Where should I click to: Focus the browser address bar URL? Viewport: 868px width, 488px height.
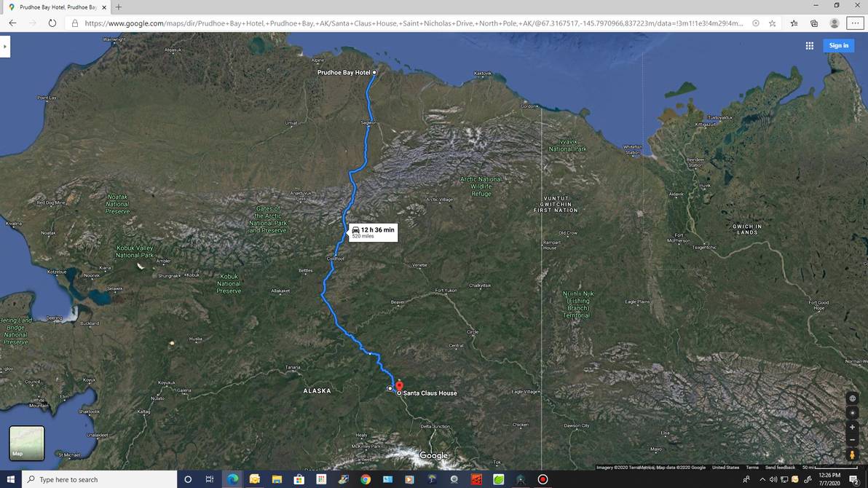[x=414, y=23]
